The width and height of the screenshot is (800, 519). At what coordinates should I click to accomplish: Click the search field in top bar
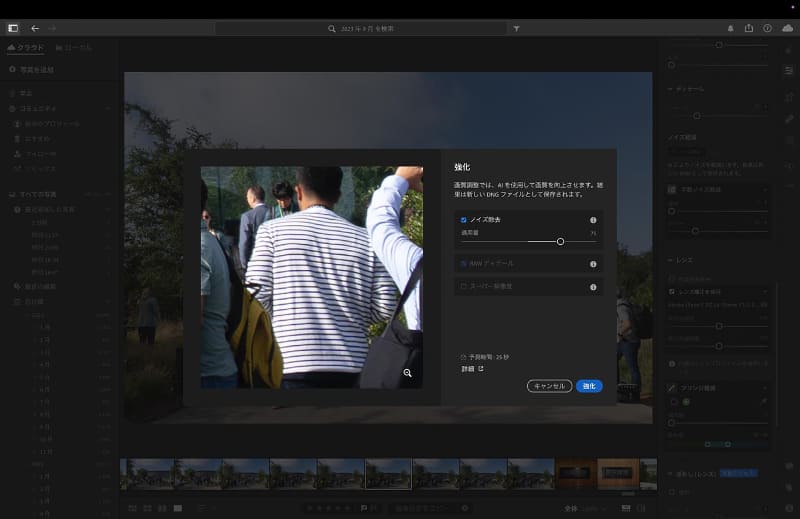pyautogui.click(x=361, y=29)
